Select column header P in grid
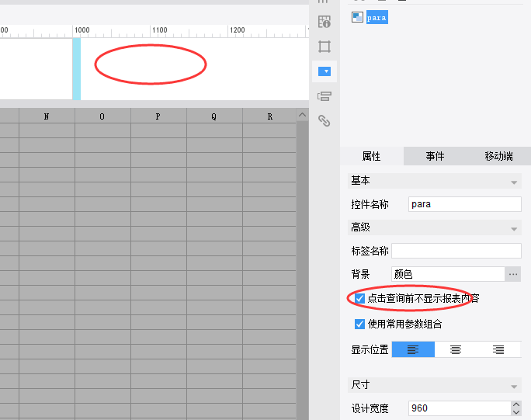Viewport: 531px width, 420px height. click(158, 116)
